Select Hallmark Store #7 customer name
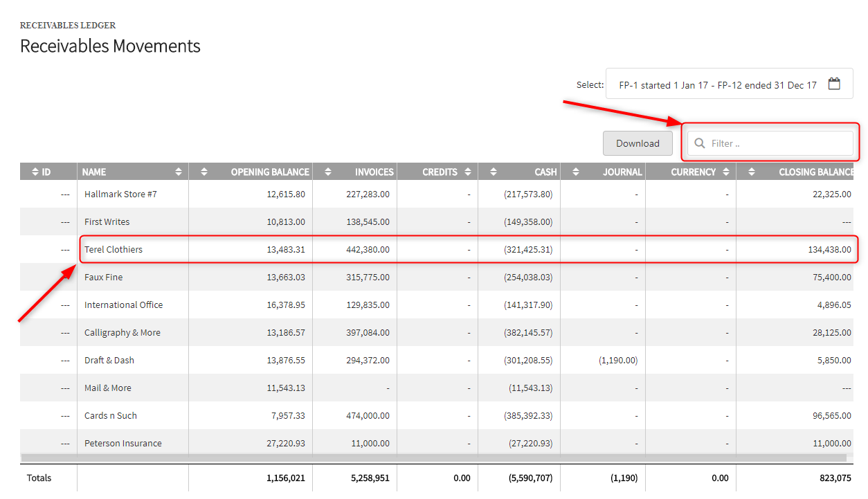This screenshot has width=868, height=499. click(120, 194)
